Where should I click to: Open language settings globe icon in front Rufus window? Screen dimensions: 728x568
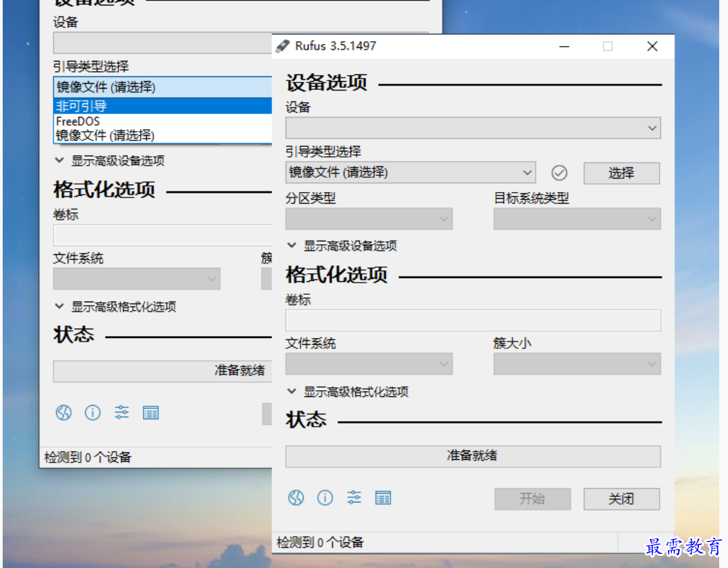[296, 498]
